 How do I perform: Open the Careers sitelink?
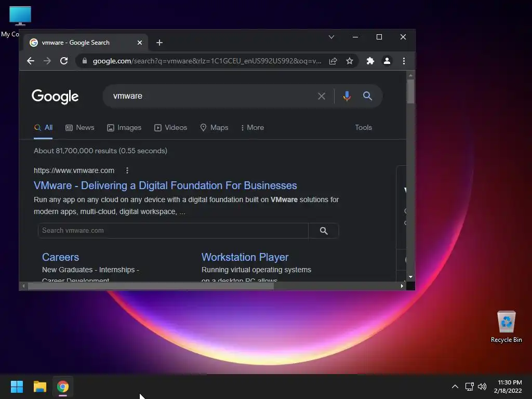pyautogui.click(x=60, y=257)
